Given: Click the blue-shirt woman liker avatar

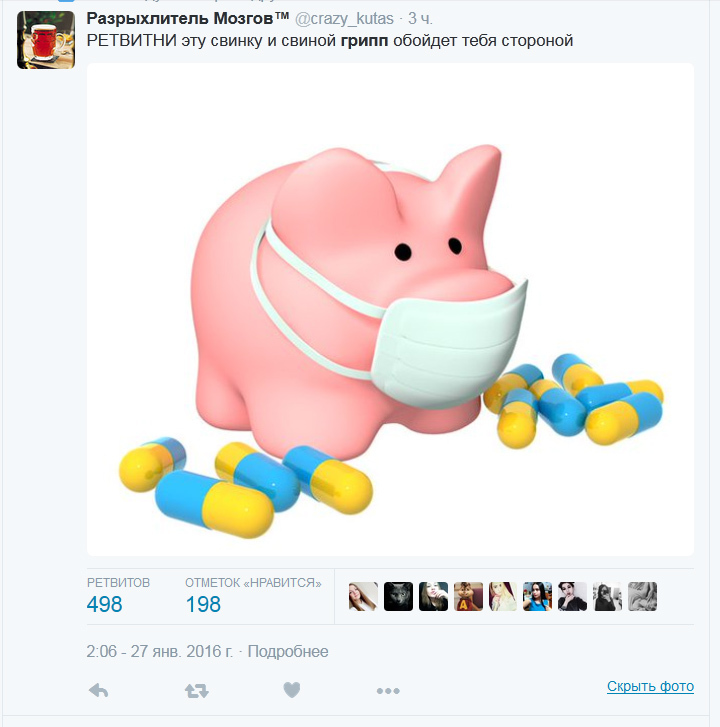Looking at the screenshot, I should pos(537,596).
